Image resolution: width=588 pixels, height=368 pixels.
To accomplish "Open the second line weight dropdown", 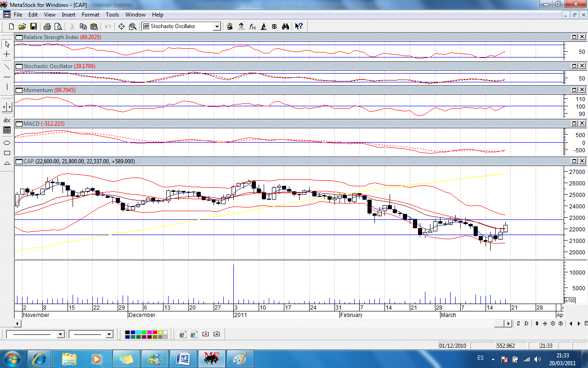I will tap(109, 334).
